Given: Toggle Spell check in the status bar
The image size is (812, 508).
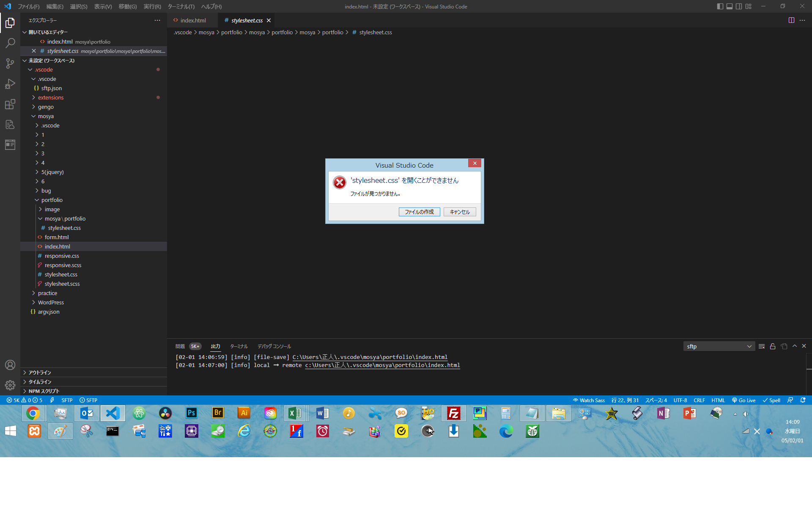Looking at the screenshot, I should tap(771, 400).
